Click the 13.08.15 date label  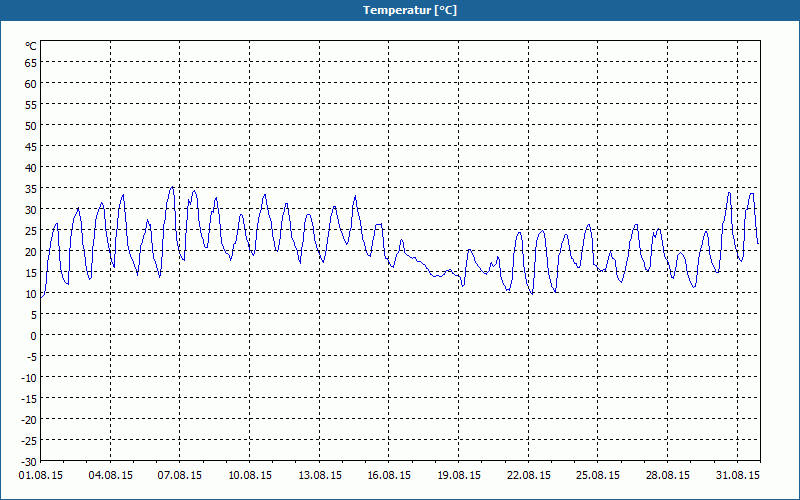tap(320, 476)
